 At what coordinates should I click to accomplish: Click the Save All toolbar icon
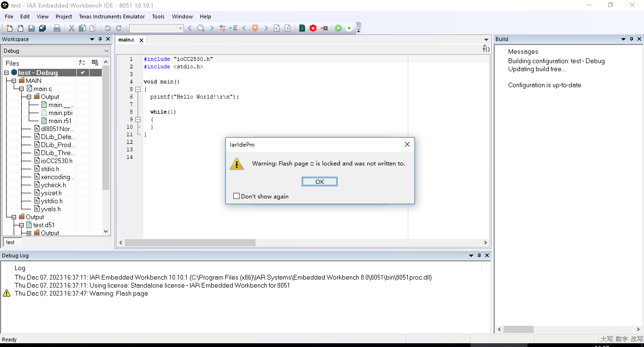42,28
